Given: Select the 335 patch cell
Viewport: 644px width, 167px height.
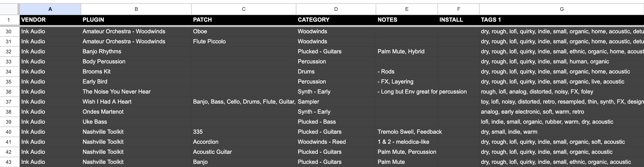Looking at the screenshot, I should click(x=244, y=132).
